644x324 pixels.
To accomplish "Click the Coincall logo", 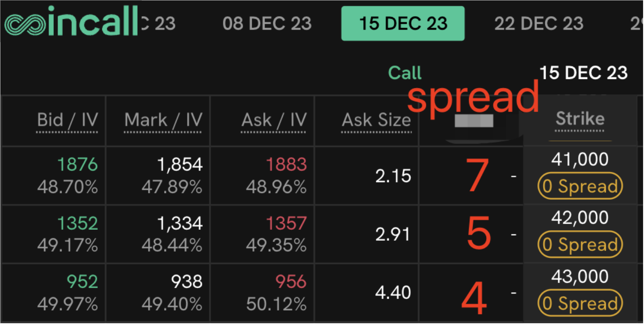I will [71, 21].
